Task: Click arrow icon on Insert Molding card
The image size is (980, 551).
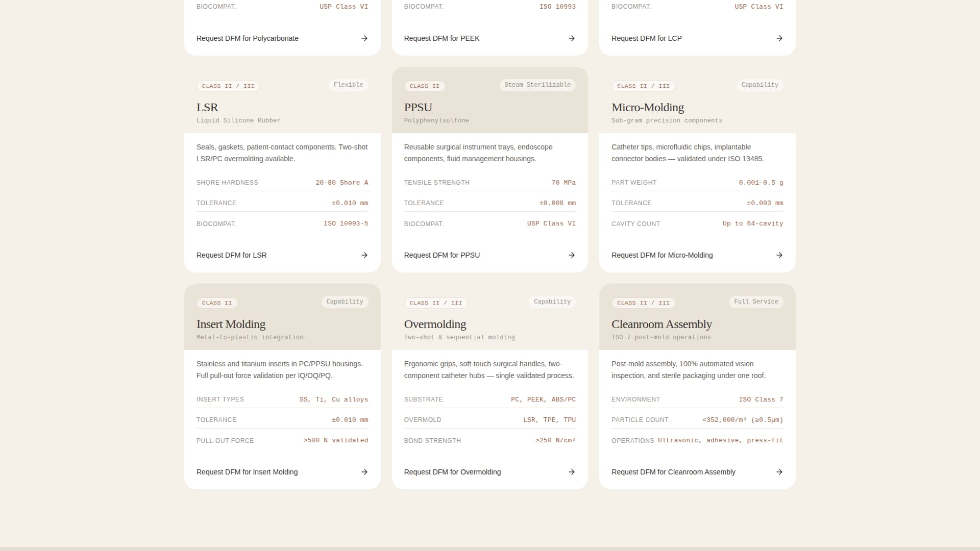Action: [x=364, y=472]
